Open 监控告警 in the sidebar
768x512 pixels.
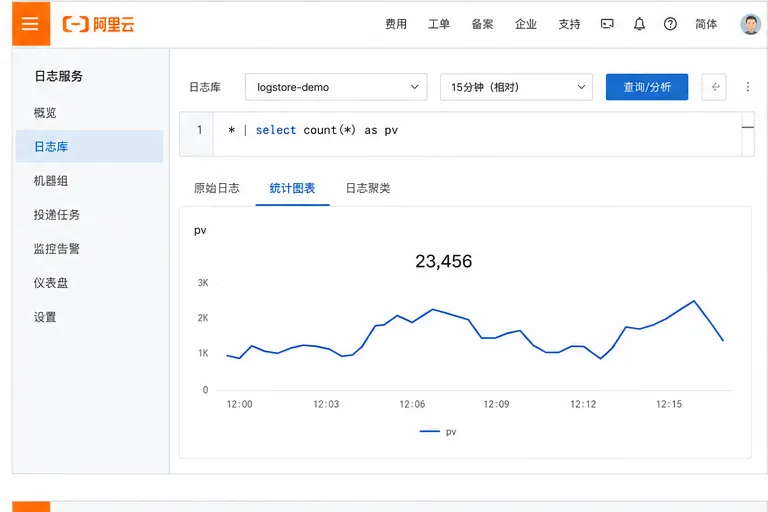57,249
